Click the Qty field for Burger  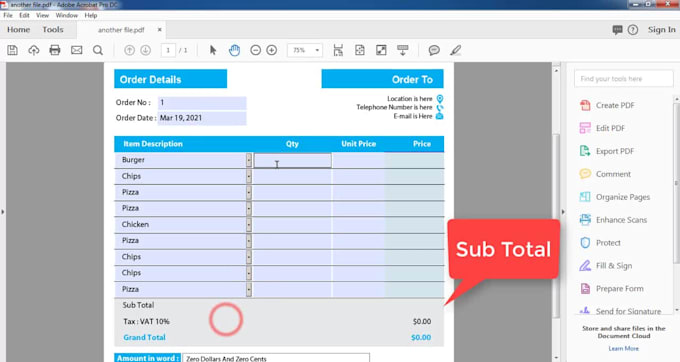293,160
